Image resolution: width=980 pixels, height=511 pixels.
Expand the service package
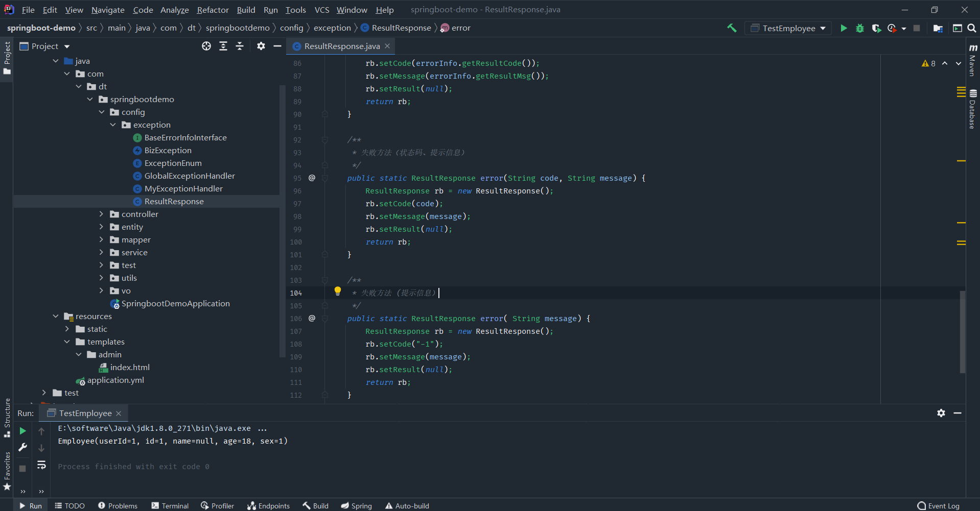101,252
